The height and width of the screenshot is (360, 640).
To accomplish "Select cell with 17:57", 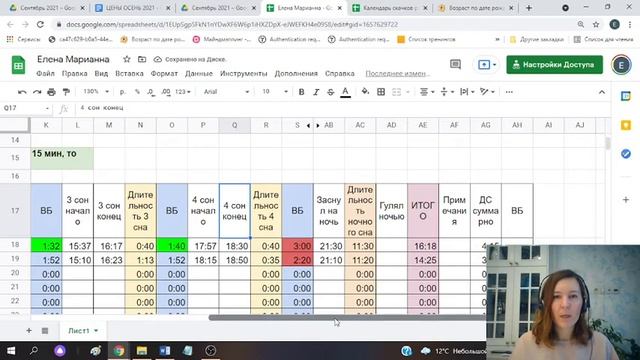I will coord(203,246).
